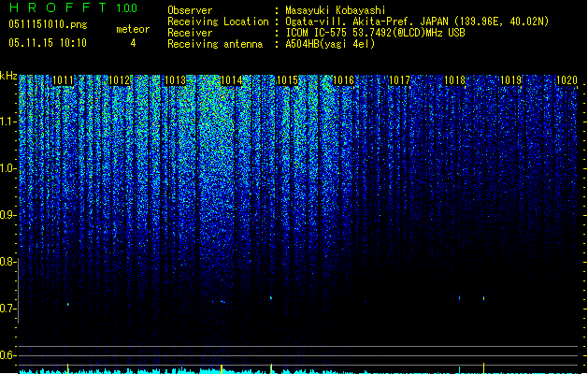Image resolution: width=588 pixels, height=374 pixels.
Task: Click the meteor echo dot before 1019
Action: coord(483,298)
